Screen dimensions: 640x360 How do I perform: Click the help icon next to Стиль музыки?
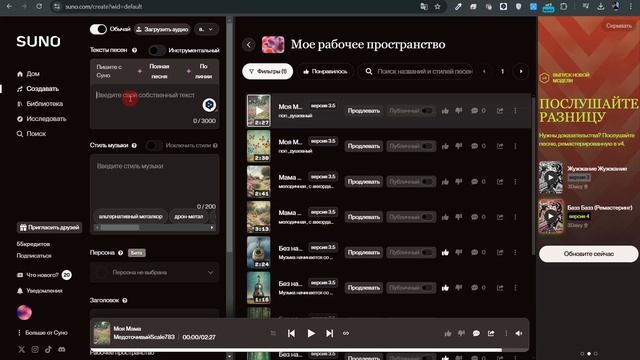[134, 145]
